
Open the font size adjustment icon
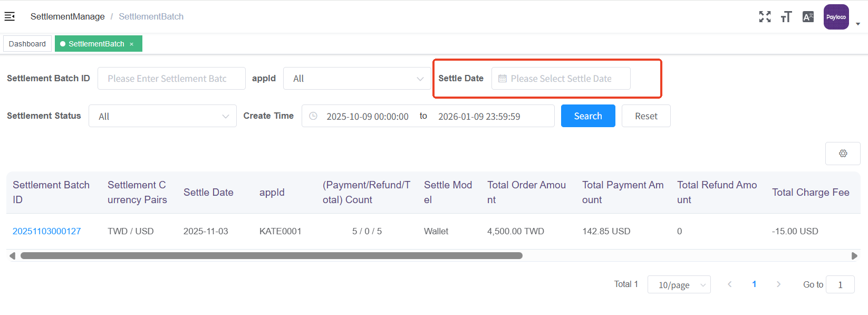(786, 17)
